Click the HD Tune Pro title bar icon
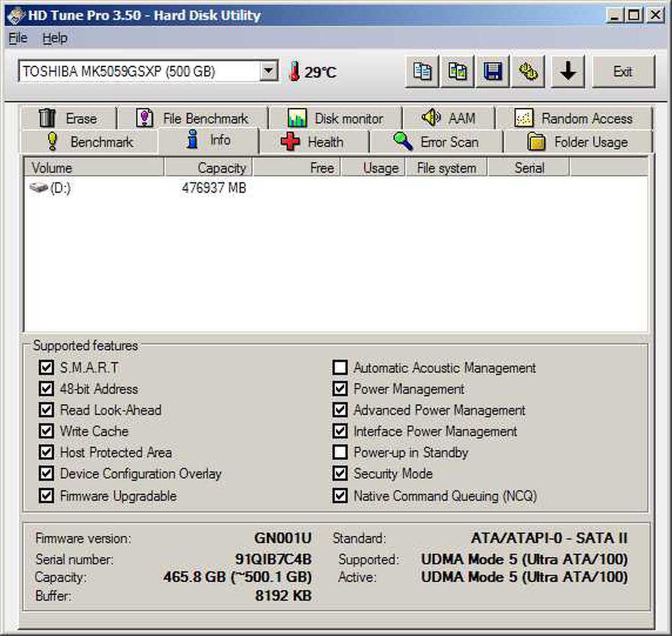This screenshot has width=672, height=636. point(16,16)
